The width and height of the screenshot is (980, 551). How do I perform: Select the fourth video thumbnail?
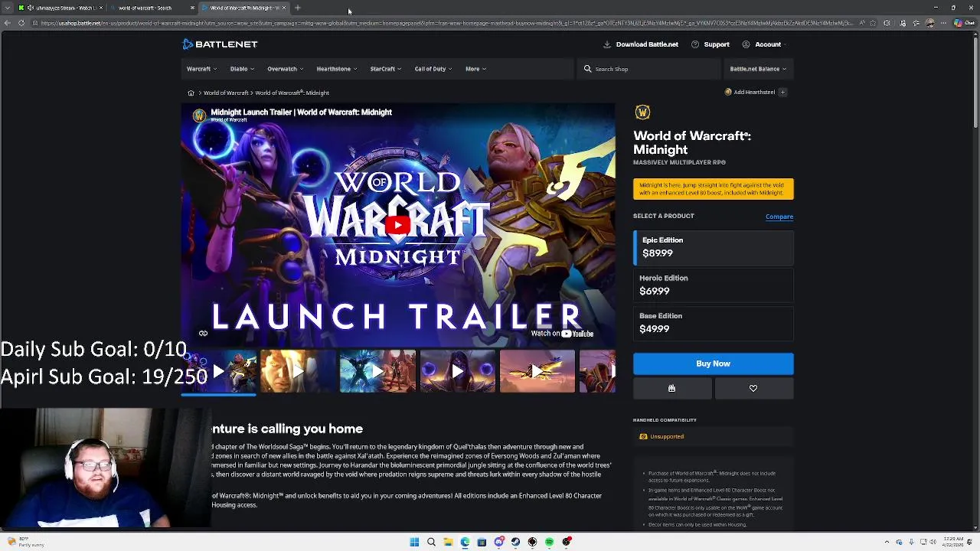point(457,371)
